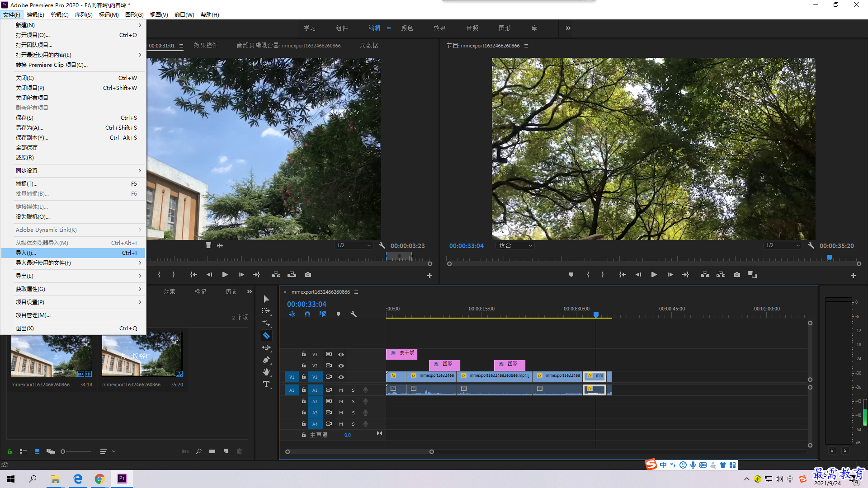The height and width of the screenshot is (488, 868).
Task: Select the Hand tool
Action: pos(266,372)
